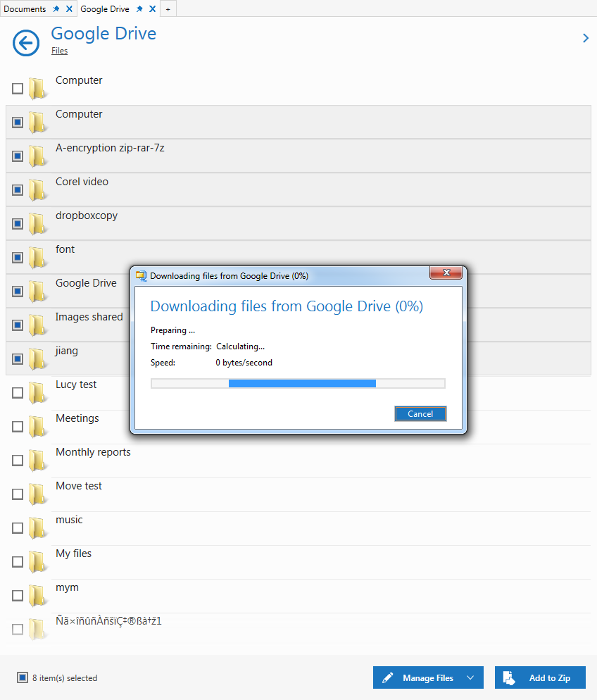Select the dropboxcopy folder name
This screenshot has height=700, width=597.
pyautogui.click(x=87, y=216)
